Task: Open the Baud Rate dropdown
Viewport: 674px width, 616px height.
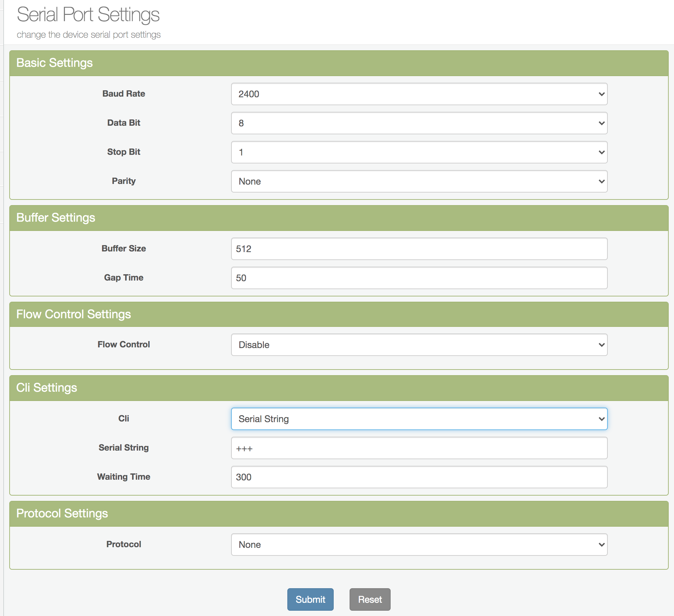Action: tap(419, 94)
